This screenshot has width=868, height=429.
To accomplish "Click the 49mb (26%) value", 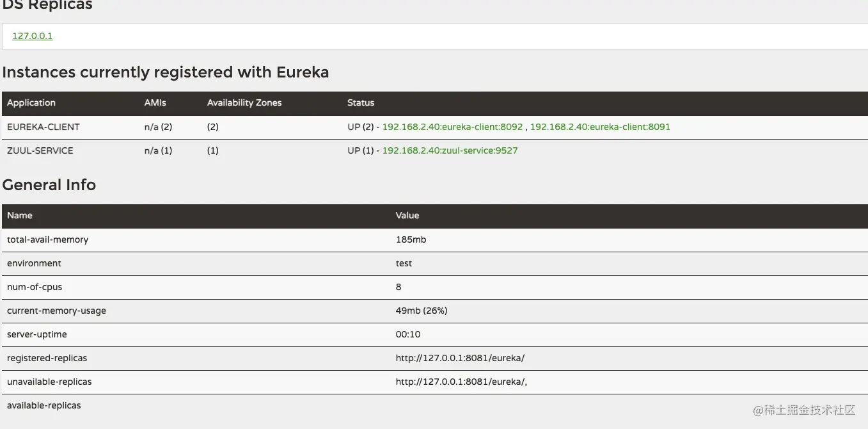I will (x=422, y=311).
